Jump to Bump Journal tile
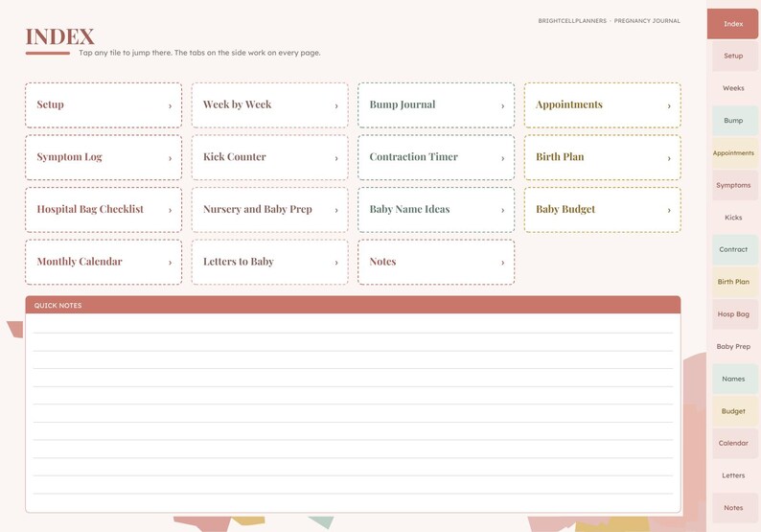 click(x=436, y=104)
